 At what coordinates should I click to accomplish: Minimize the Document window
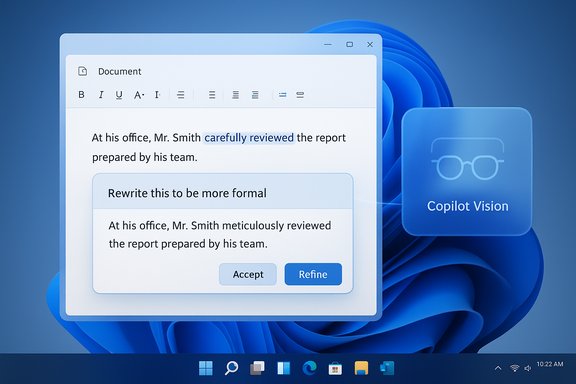tap(328, 44)
